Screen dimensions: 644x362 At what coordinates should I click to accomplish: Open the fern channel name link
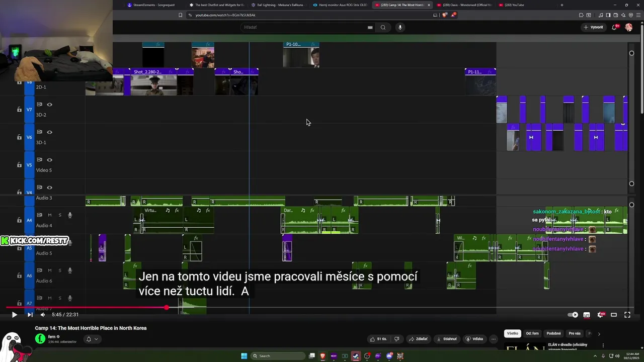(52, 337)
